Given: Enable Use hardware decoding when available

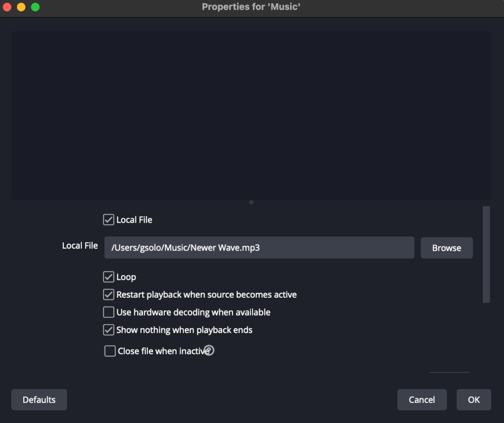Looking at the screenshot, I should click(109, 312).
